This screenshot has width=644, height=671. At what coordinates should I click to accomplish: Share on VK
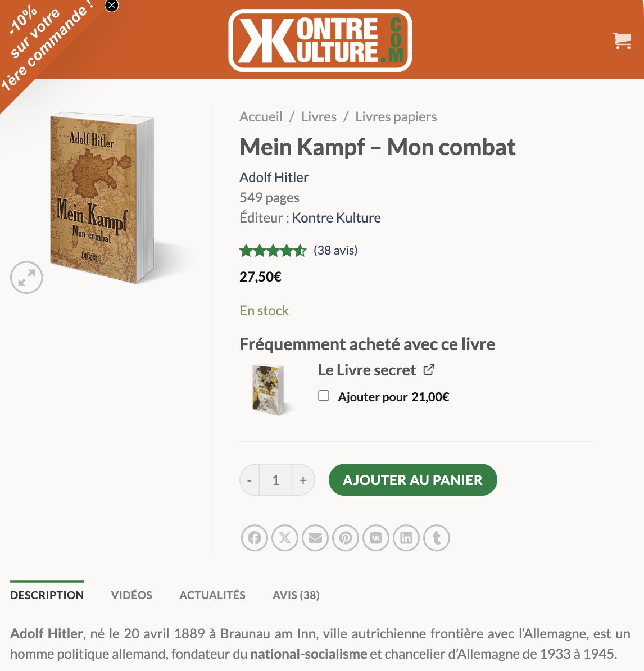click(376, 537)
